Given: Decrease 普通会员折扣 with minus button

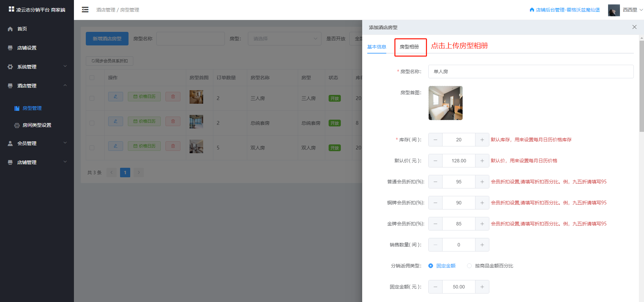Looking at the screenshot, I should [x=435, y=182].
